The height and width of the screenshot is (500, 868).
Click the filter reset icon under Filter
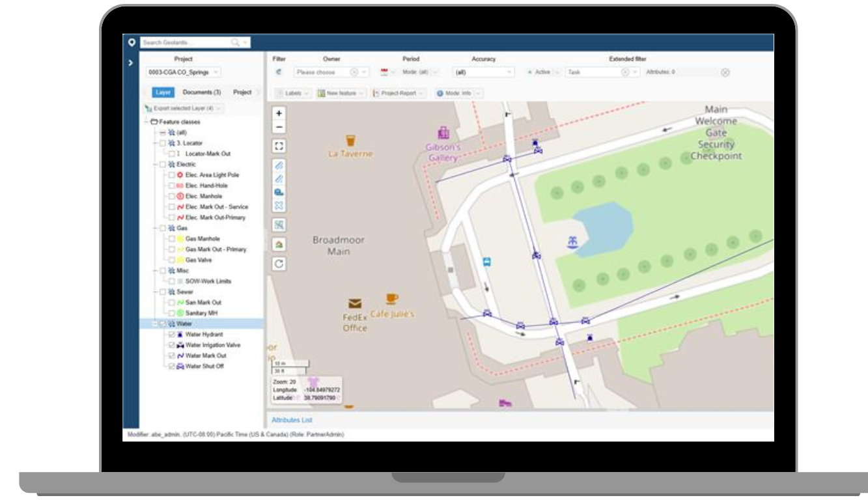coord(279,72)
